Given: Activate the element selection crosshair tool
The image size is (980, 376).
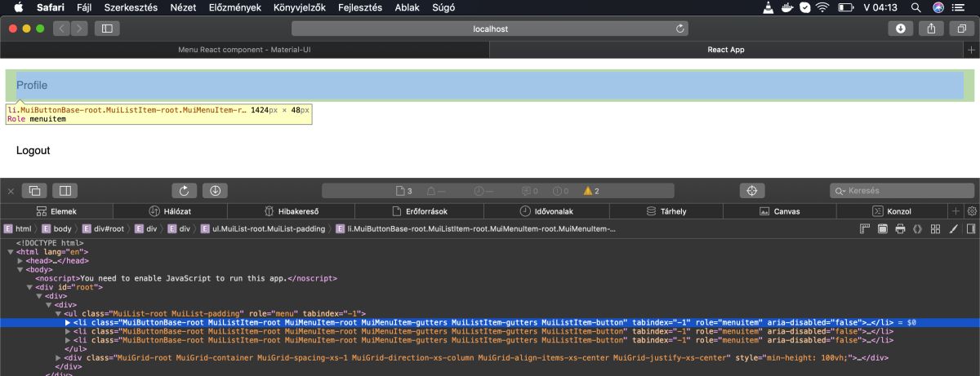Looking at the screenshot, I should click(752, 191).
